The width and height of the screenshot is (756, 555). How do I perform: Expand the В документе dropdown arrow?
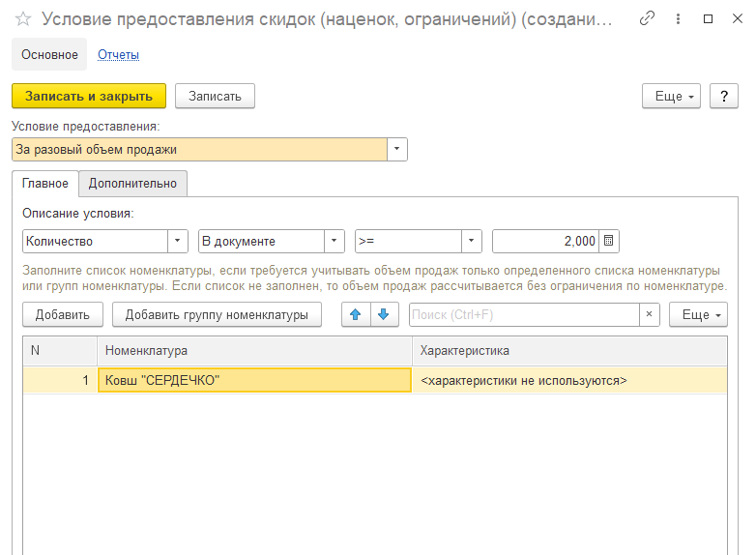(334, 241)
